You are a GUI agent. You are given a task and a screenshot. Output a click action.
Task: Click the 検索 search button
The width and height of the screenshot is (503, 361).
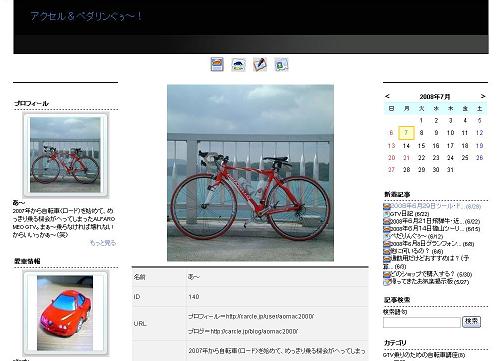tap(471, 322)
